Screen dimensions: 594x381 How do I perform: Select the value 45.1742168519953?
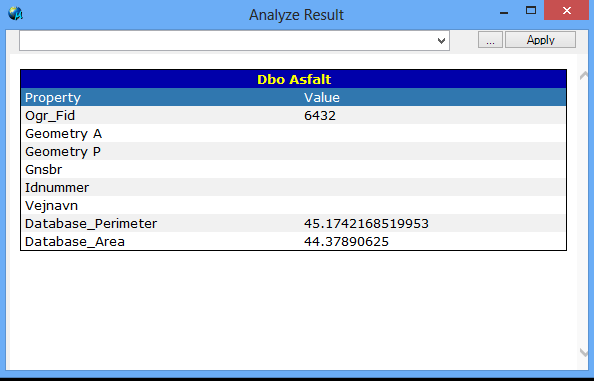(366, 223)
